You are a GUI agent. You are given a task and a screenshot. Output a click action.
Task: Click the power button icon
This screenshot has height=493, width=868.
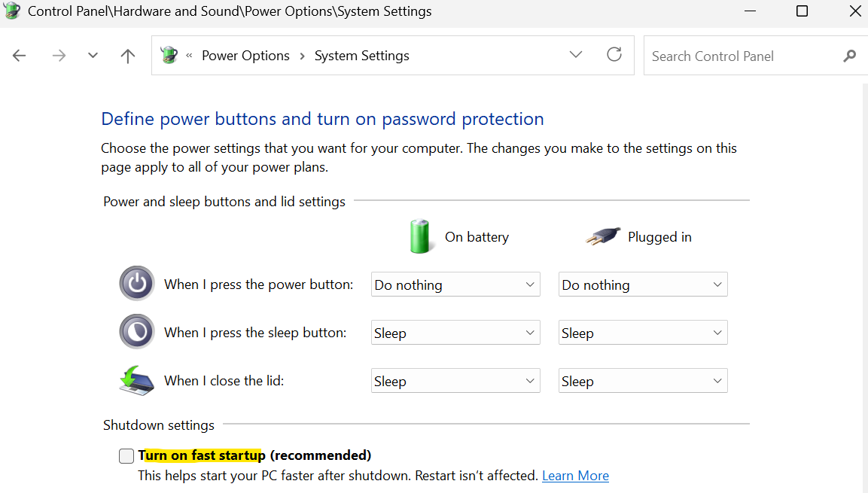coord(137,283)
